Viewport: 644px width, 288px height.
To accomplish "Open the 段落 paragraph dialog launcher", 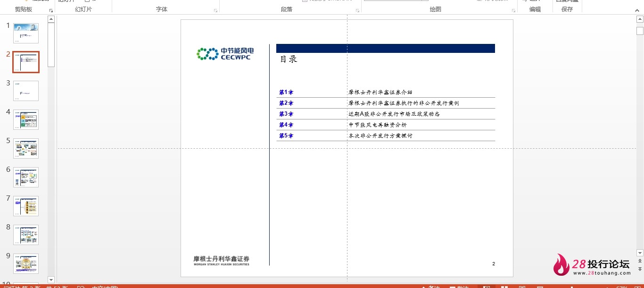I will click(x=357, y=10).
